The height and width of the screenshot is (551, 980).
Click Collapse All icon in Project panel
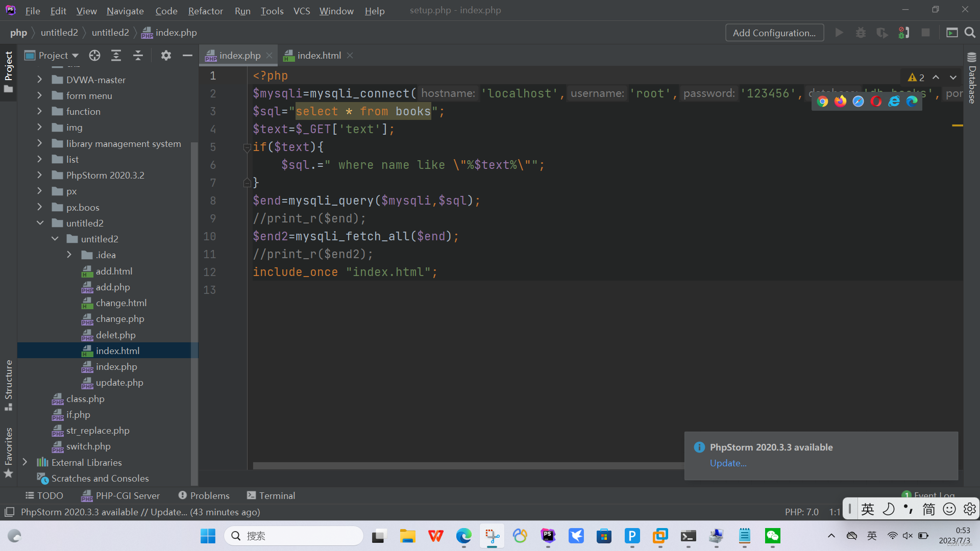[138, 56]
